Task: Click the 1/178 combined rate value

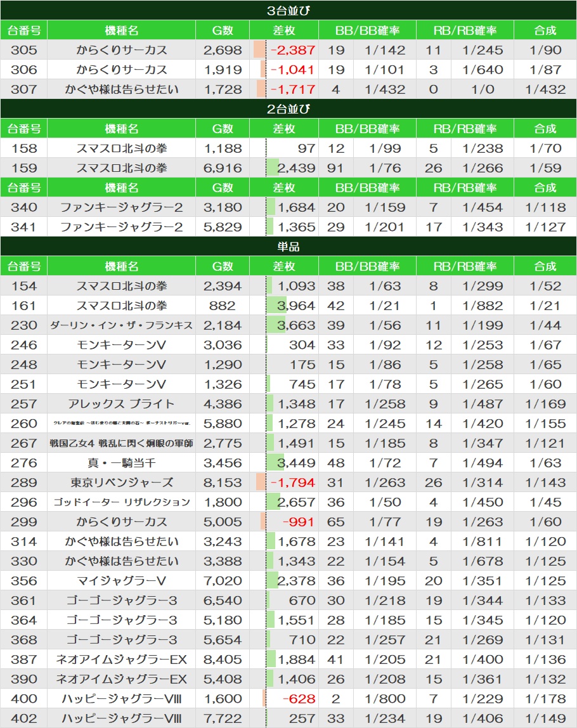Action: [x=545, y=699]
